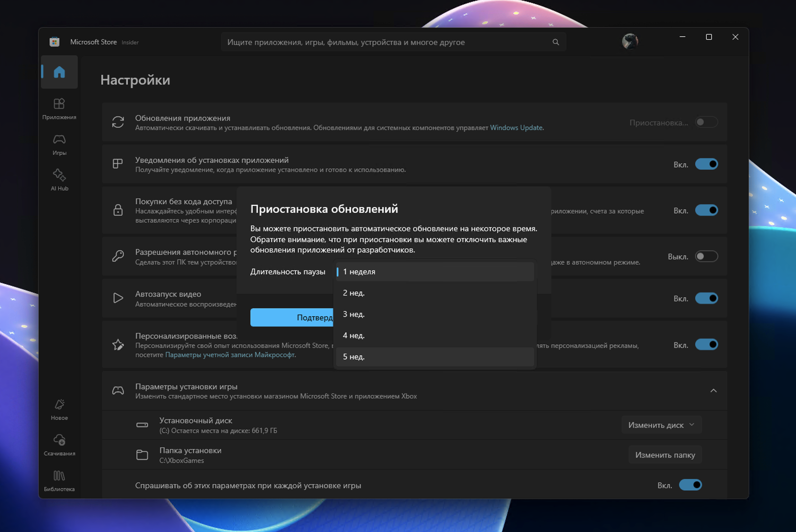
Task: Toggle personalized experiences switch
Action: 706,345
